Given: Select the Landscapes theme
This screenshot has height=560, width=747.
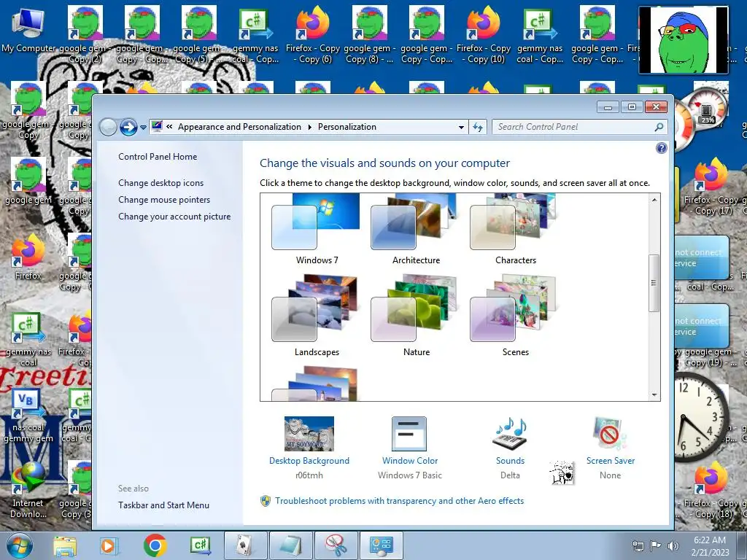Looking at the screenshot, I should [x=317, y=315].
